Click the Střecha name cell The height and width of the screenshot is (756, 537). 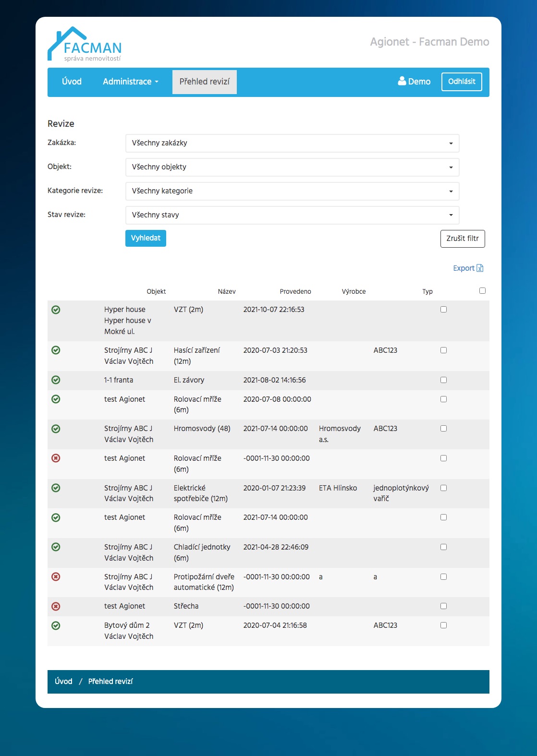coord(186,606)
